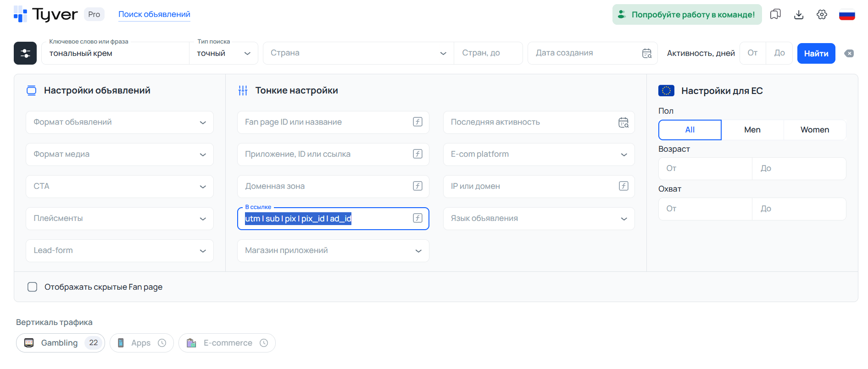Click function icon in IP или домен field
The width and height of the screenshot is (868, 369).
pyautogui.click(x=623, y=186)
